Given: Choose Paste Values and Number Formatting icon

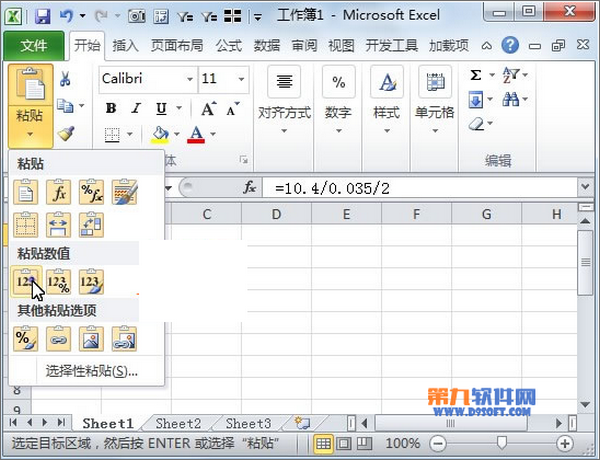Looking at the screenshot, I should (59, 282).
